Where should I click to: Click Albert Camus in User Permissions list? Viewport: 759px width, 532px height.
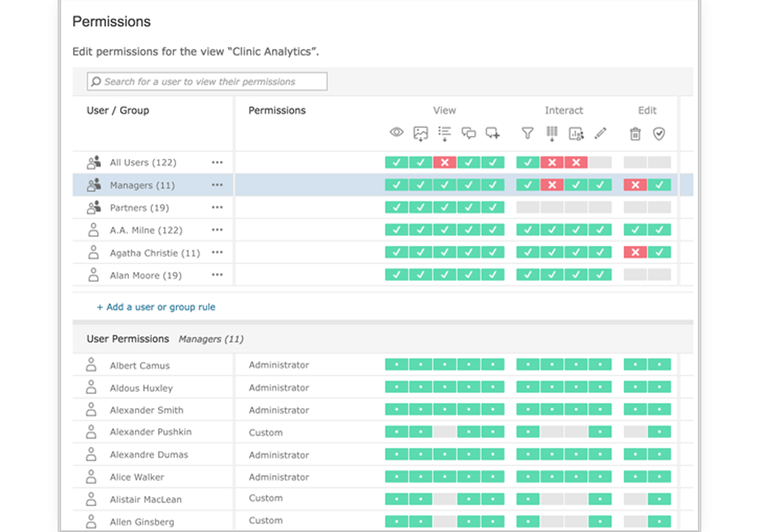click(140, 366)
